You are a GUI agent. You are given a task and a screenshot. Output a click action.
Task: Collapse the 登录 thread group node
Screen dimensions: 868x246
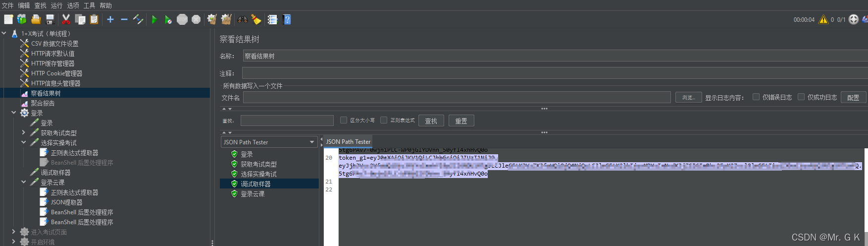tap(14, 113)
